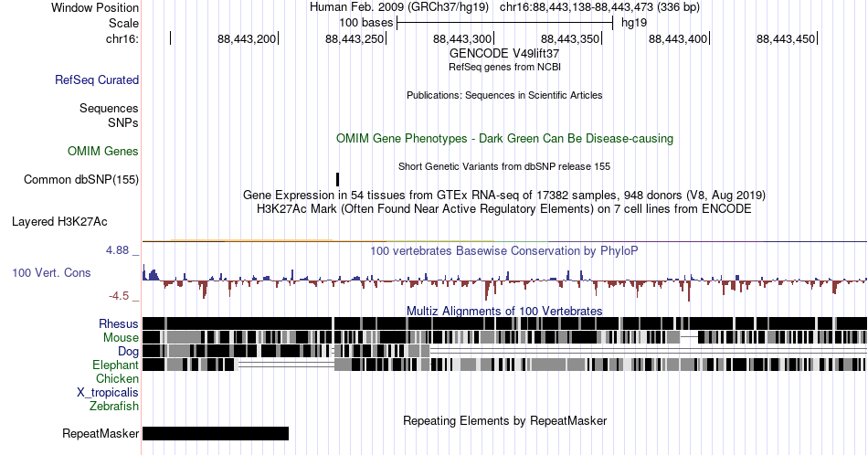Click the -4.5 PhyloP lower scale value

(x=119, y=296)
